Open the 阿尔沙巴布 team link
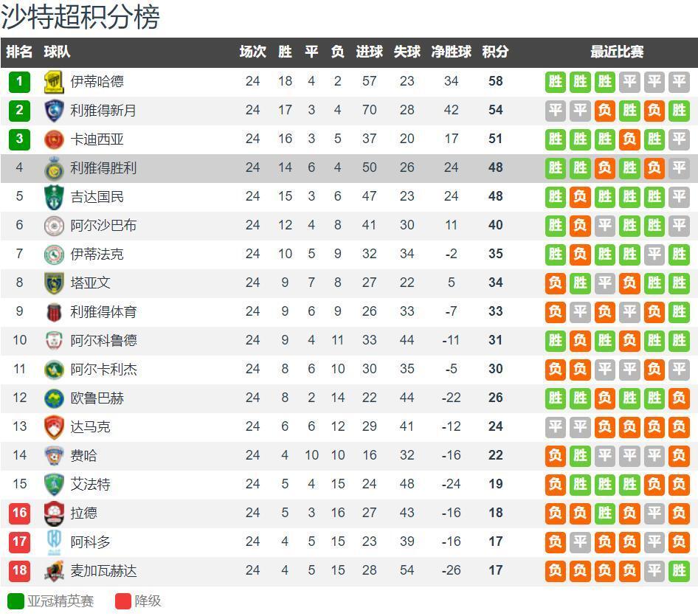Screen dimensions: 698x616 [x=103, y=225]
